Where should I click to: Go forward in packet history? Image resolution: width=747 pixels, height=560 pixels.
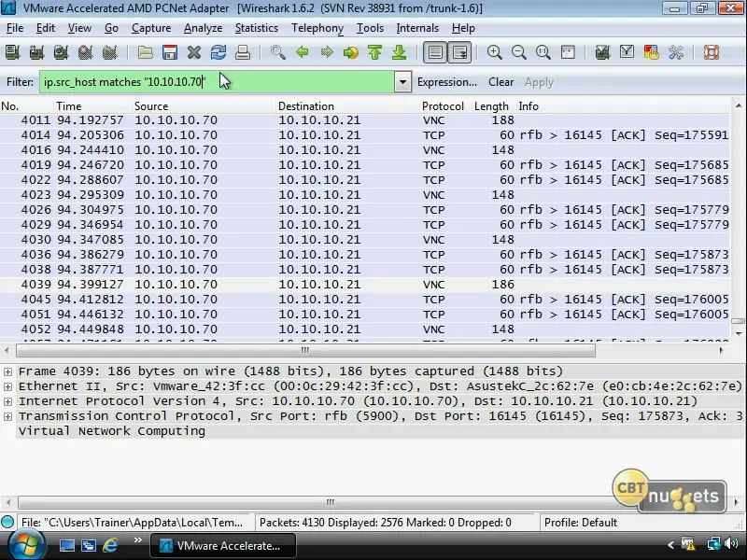327,52
